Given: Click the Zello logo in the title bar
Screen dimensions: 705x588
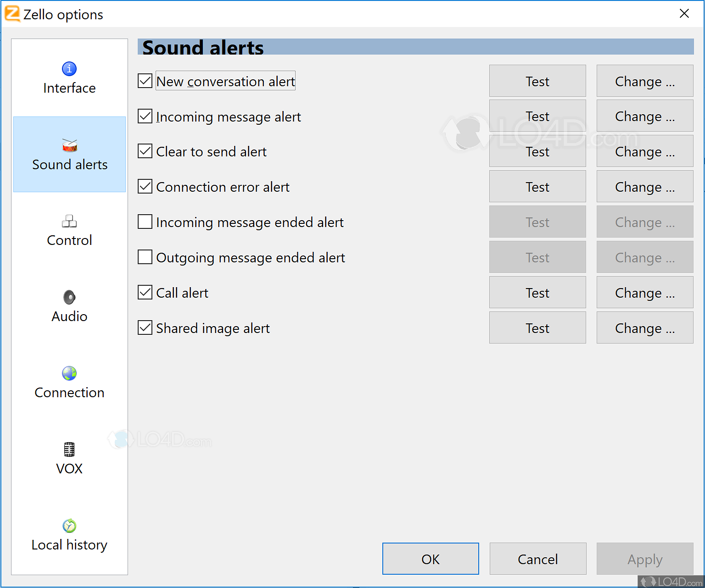Looking at the screenshot, I should click(12, 14).
